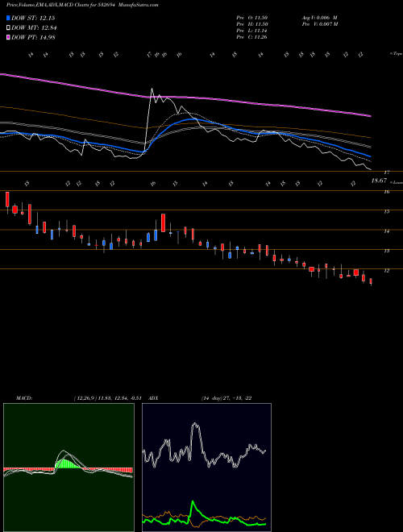This screenshot has width=403, height=532.
Task: Click the '14' price axis label
Action: tap(386, 231)
